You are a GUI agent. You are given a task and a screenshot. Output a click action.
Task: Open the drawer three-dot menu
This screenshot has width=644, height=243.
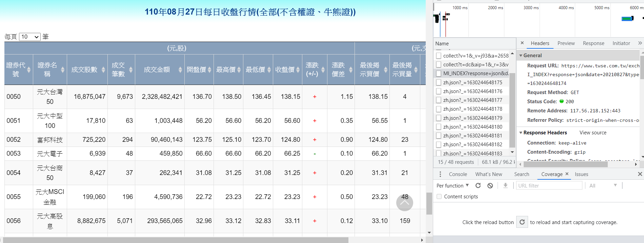coord(440,174)
